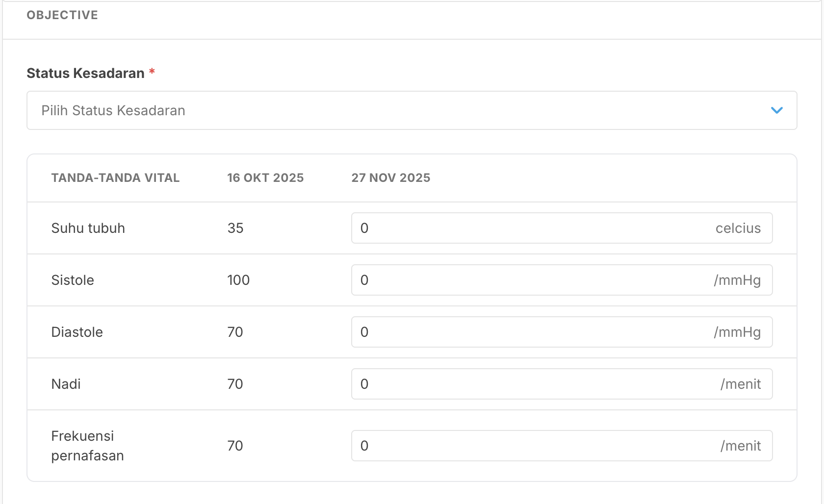Click the Frekuensi pernafasan row label
The width and height of the screenshot is (824, 504).
[87, 446]
